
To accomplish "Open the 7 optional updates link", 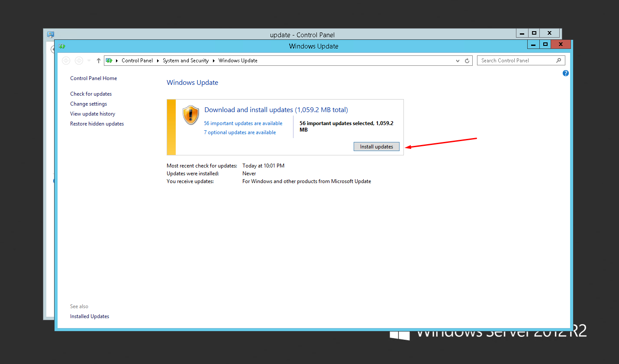I will click(240, 132).
